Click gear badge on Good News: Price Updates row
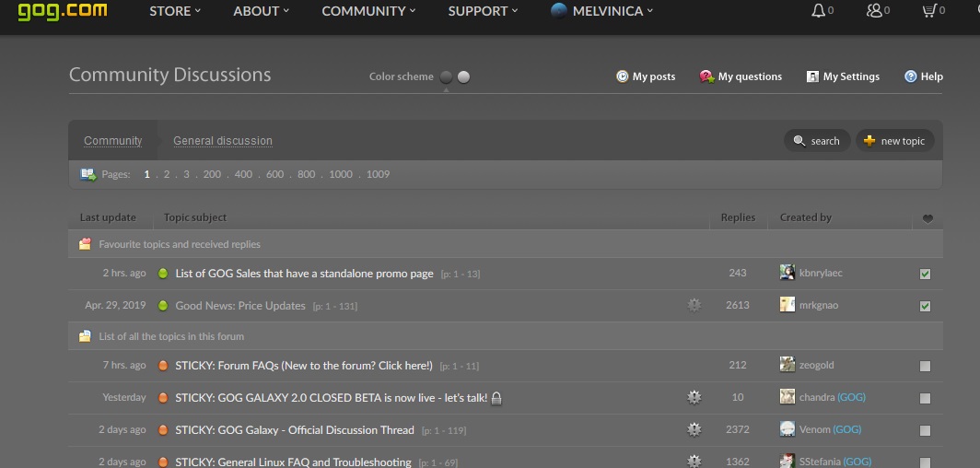 (694, 305)
